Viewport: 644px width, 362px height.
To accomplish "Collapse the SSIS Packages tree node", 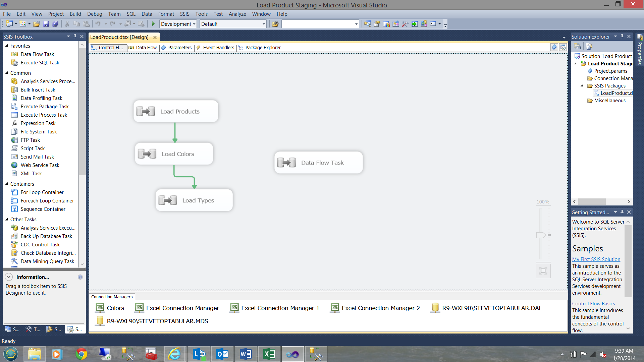I will pos(582,86).
